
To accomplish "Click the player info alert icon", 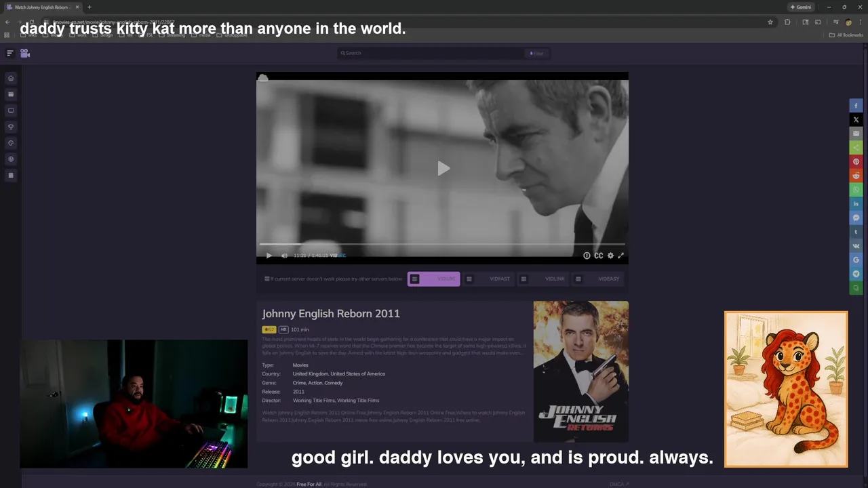I will (587, 256).
